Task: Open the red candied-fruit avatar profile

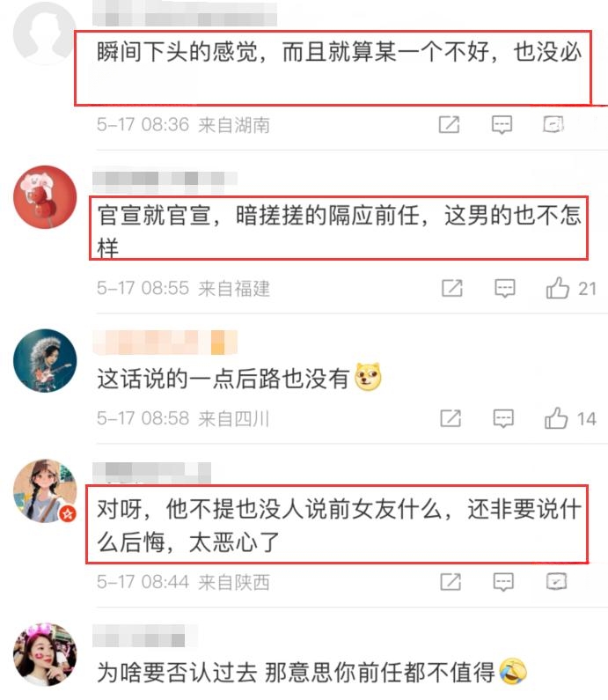Action: [45, 197]
